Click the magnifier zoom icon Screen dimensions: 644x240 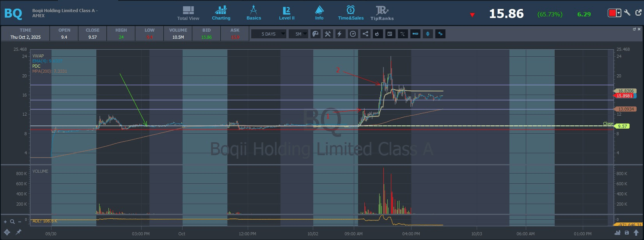pyautogui.click(x=12, y=222)
